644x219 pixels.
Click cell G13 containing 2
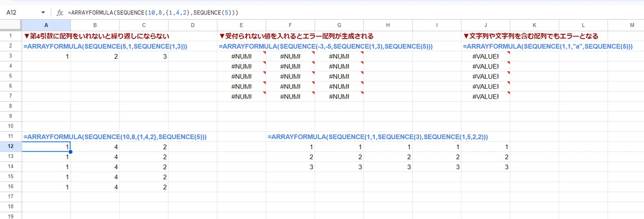coord(339,157)
